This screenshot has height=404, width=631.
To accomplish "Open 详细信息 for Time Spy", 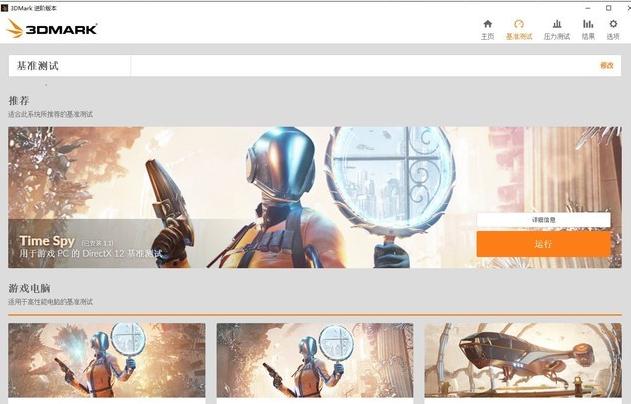I will [543, 220].
